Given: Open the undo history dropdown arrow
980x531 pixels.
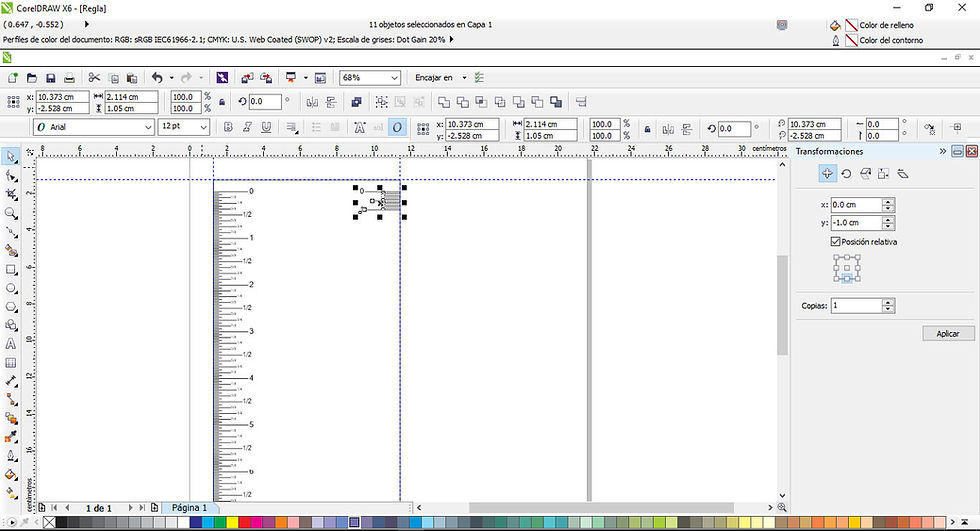Looking at the screenshot, I should (x=171, y=78).
